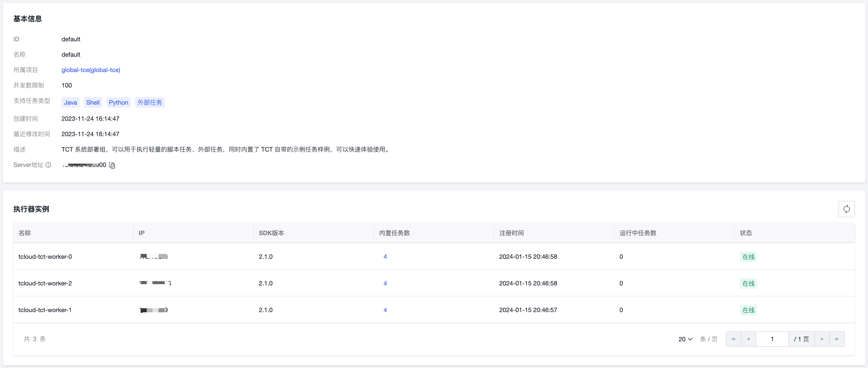The width and height of the screenshot is (868, 368).
Task: Click the 并发数限制 value 100
Action: click(x=67, y=85)
